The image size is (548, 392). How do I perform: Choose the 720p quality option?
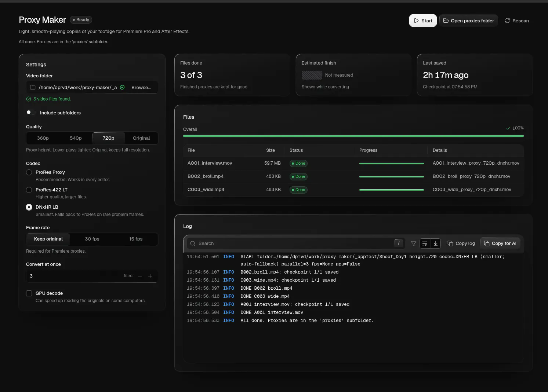coord(108,138)
